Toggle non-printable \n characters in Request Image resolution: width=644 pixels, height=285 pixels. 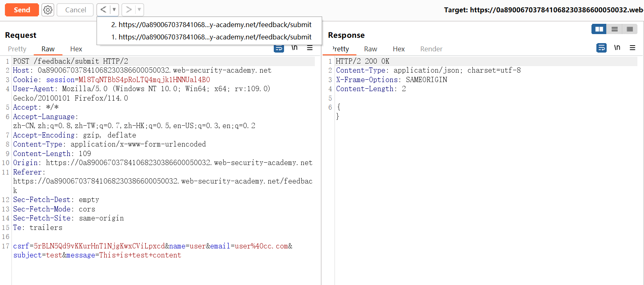[x=294, y=48]
